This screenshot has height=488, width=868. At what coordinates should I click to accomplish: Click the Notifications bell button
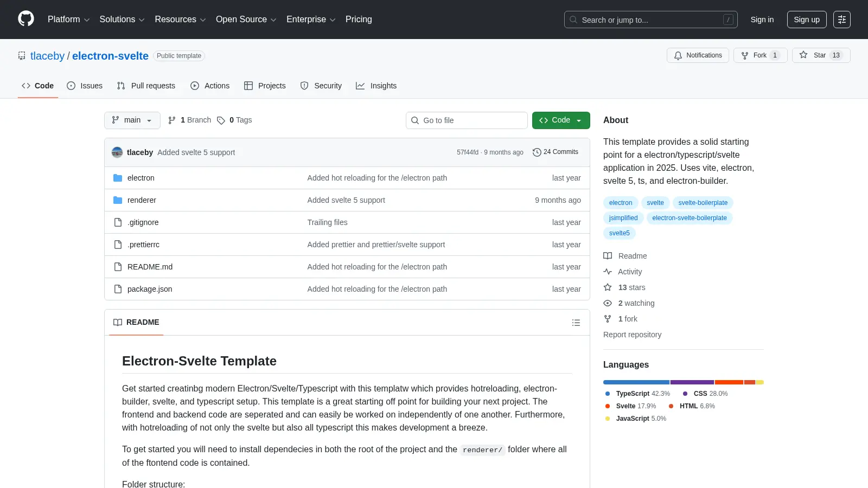coord(698,55)
